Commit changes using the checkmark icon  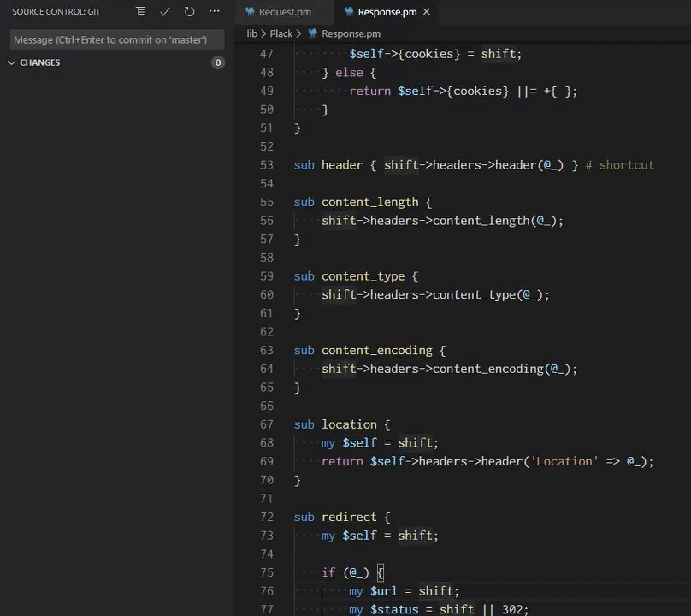(165, 11)
